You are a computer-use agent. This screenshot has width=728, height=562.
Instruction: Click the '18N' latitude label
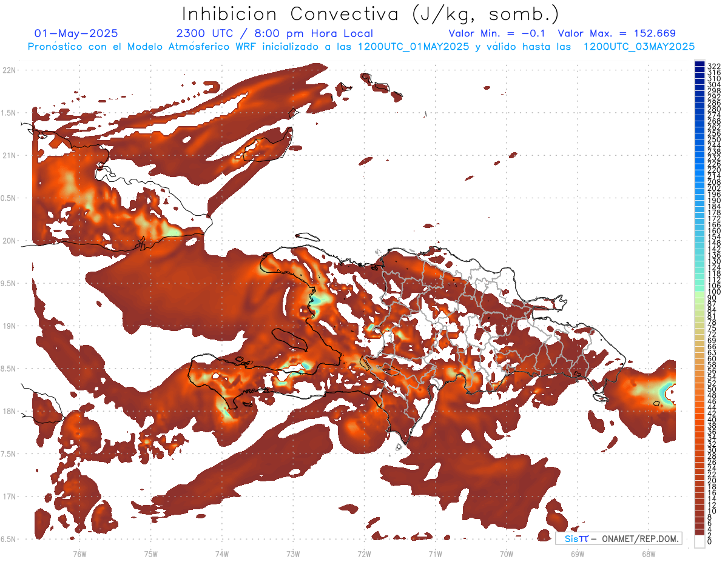tap(9, 411)
